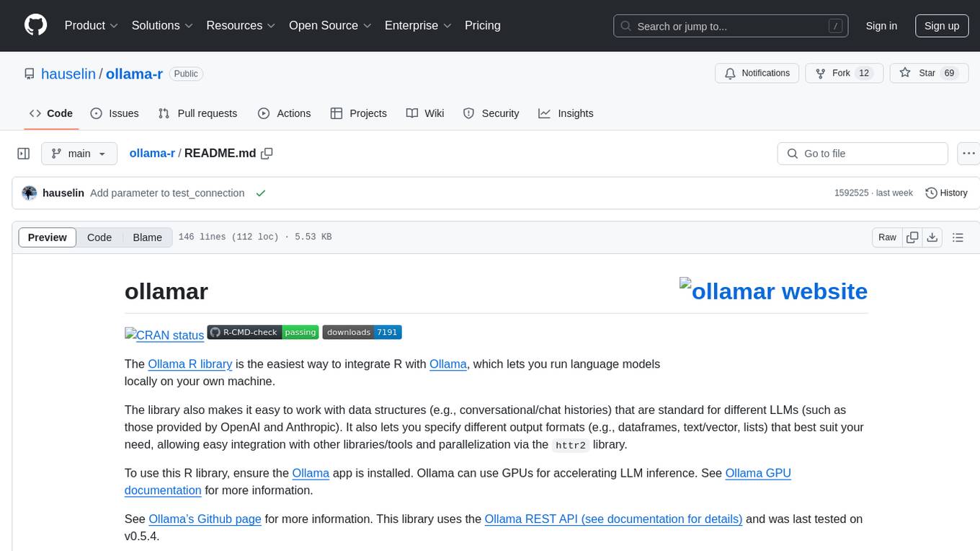The width and height of the screenshot is (980, 551).
Task: Switch to the Insights tab
Action: [x=566, y=113]
